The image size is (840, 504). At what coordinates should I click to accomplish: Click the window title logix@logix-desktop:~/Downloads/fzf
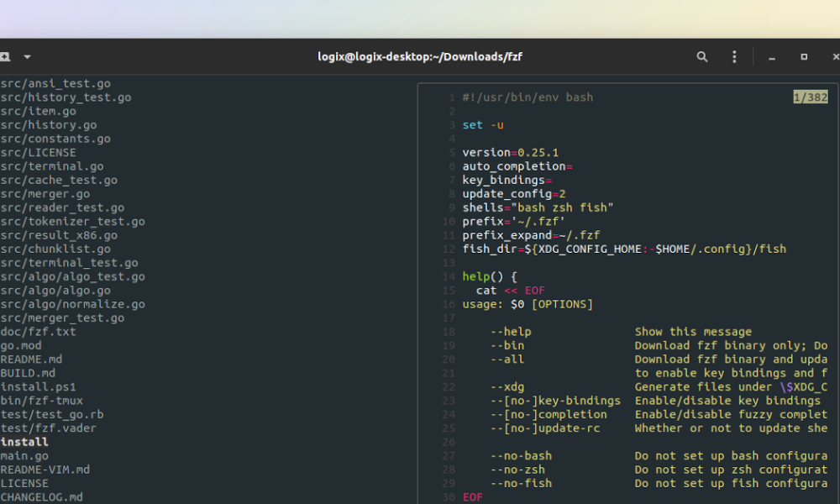(x=420, y=57)
